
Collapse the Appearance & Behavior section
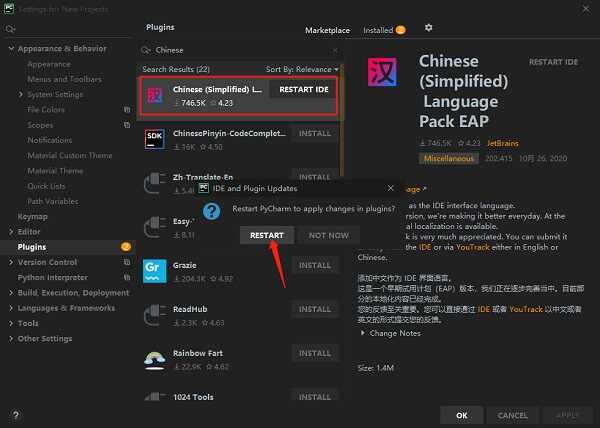pos(11,49)
